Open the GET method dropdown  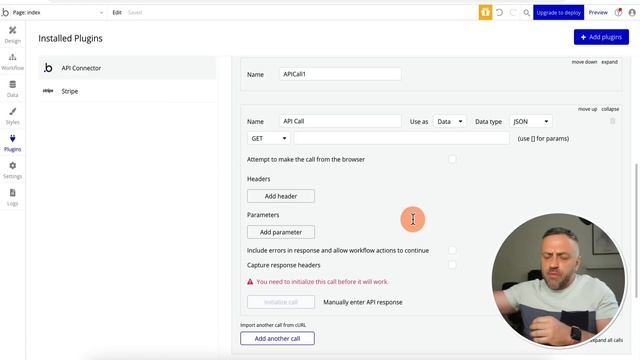coord(269,138)
